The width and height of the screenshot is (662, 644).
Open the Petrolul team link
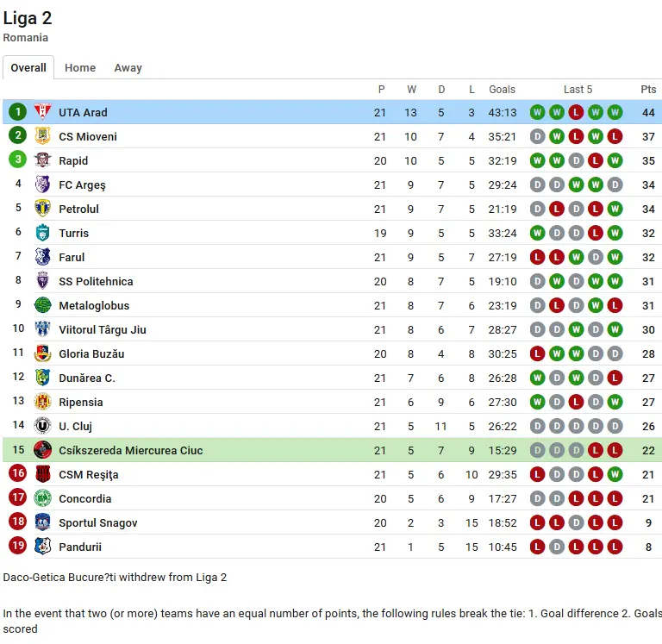point(78,209)
